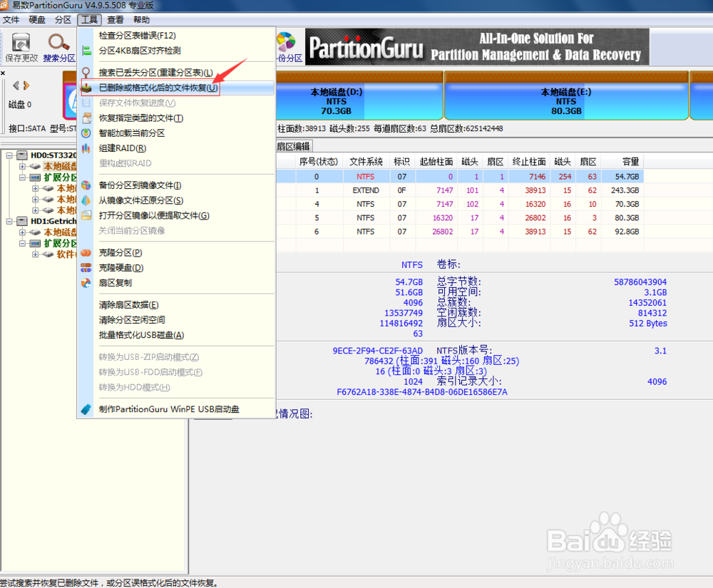Close the open 工具 menu
713x588 pixels.
click(89, 19)
